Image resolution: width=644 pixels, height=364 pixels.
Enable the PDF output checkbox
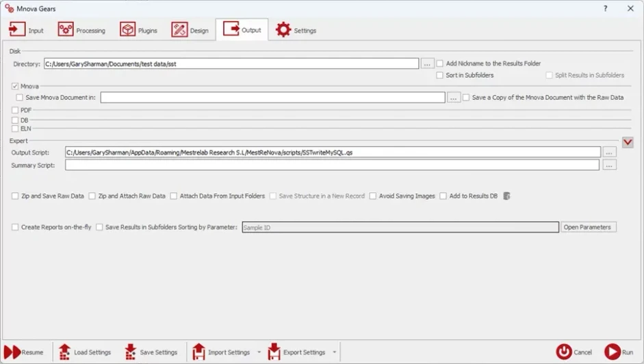click(15, 110)
